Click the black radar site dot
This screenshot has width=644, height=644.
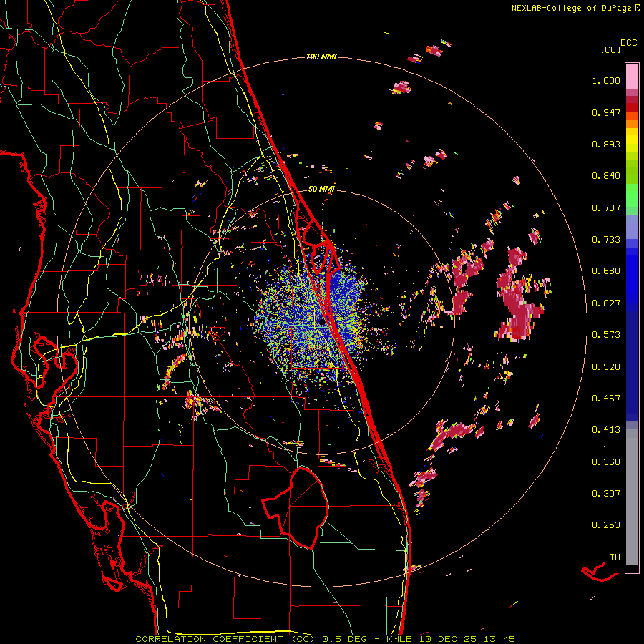click(321, 323)
